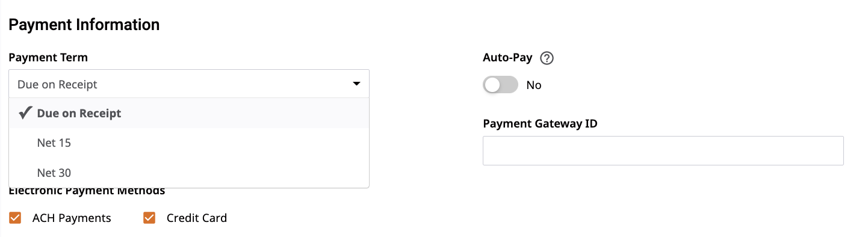Pick the Net 30 payment term
This screenshot has height=237, width=868.
(189, 173)
